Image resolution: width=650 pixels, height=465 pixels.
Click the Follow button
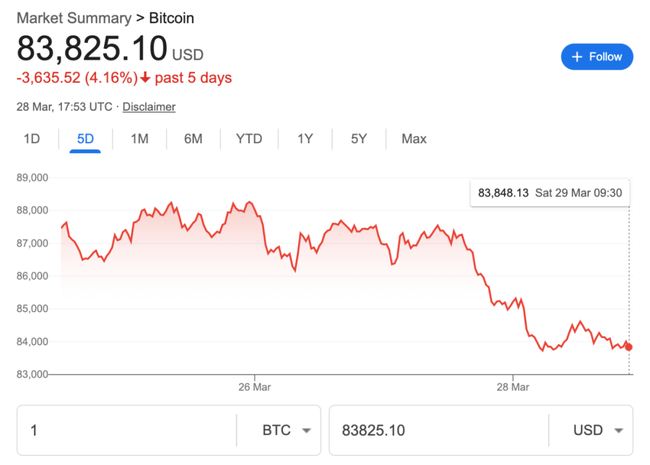pyautogui.click(x=597, y=57)
